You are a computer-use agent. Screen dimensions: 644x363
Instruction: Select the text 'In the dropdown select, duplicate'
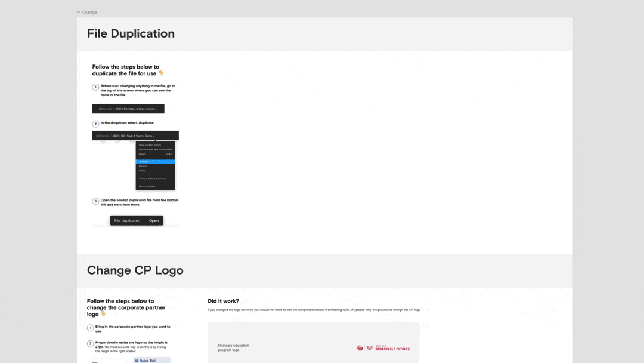click(127, 122)
